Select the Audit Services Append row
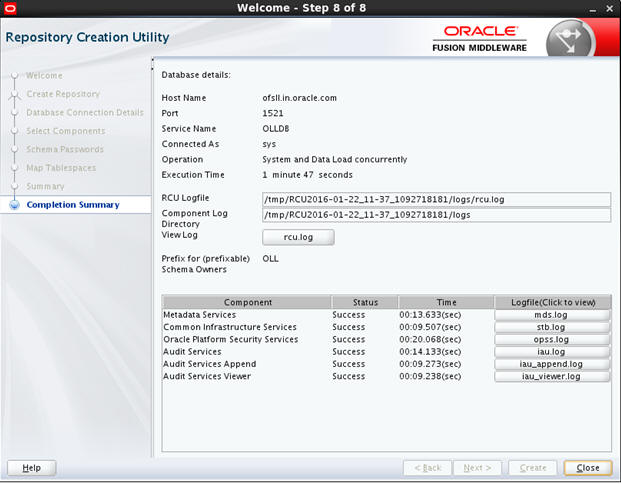621x484 pixels. [x=387, y=364]
